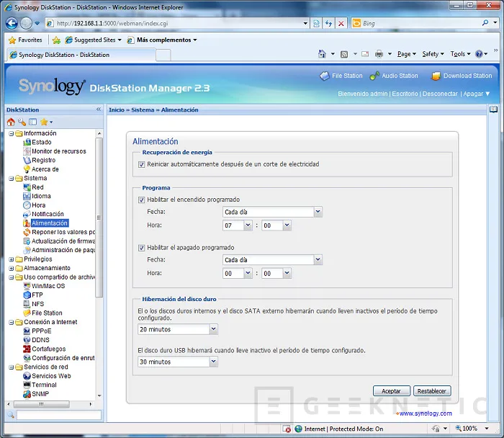
Task: Click the printer icon in the command bar
Action: coord(379,54)
